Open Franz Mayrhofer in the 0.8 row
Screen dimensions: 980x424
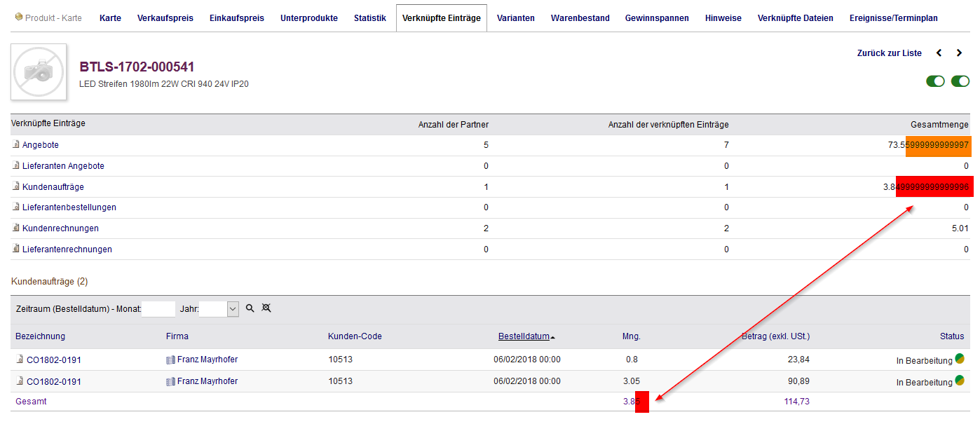click(207, 360)
